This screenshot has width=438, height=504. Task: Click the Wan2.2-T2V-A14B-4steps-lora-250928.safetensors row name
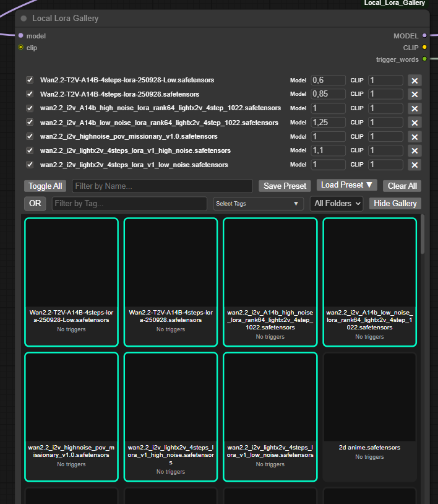point(119,94)
